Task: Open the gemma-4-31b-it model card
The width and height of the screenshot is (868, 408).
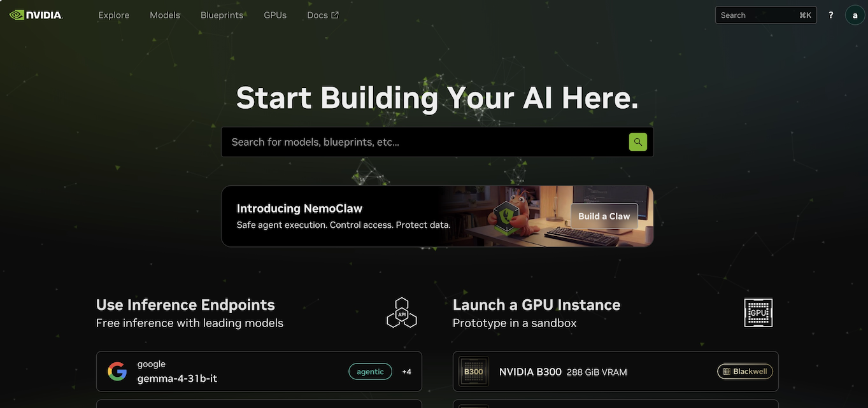Action: click(259, 372)
